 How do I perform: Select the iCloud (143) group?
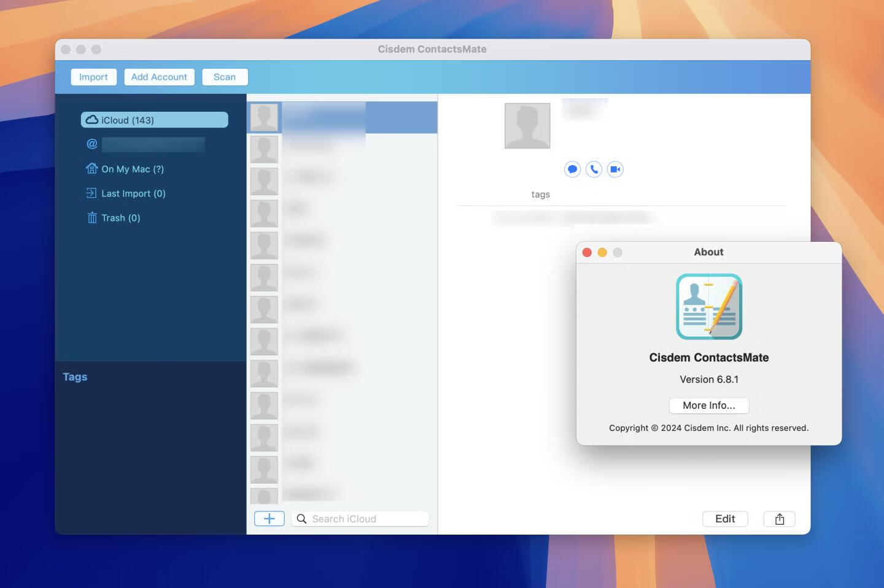(x=154, y=120)
